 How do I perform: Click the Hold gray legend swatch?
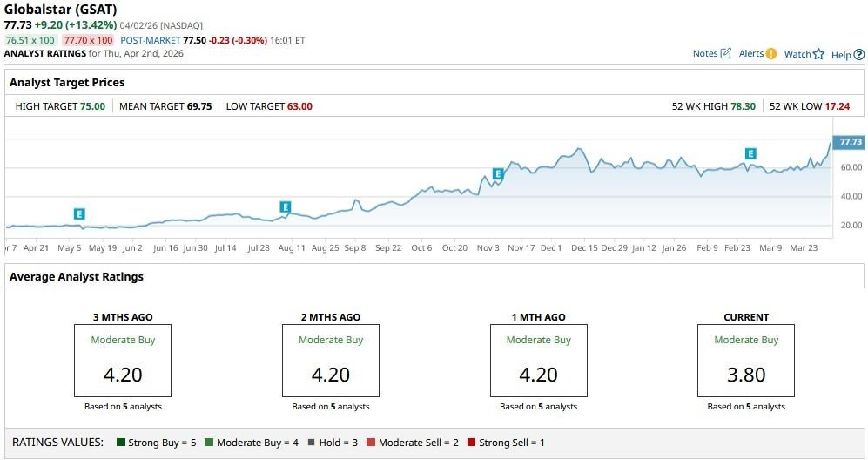pyautogui.click(x=311, y=443)
